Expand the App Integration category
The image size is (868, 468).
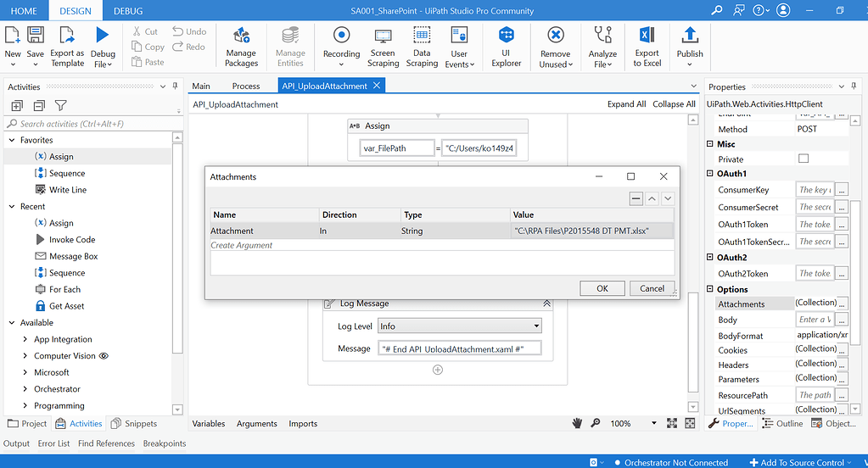pos(25,339)
